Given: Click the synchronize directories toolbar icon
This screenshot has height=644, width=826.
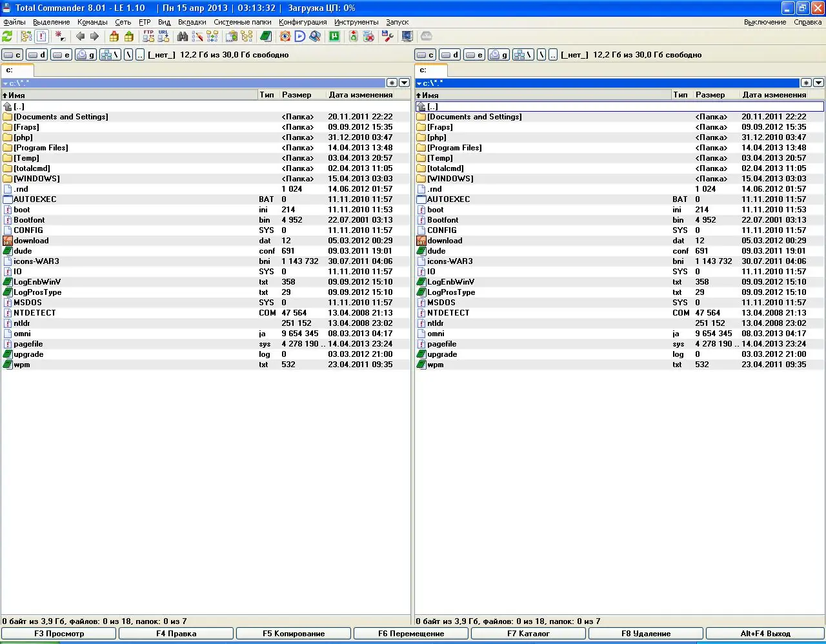Looking at the screenshot, I should tap(212, 37).
